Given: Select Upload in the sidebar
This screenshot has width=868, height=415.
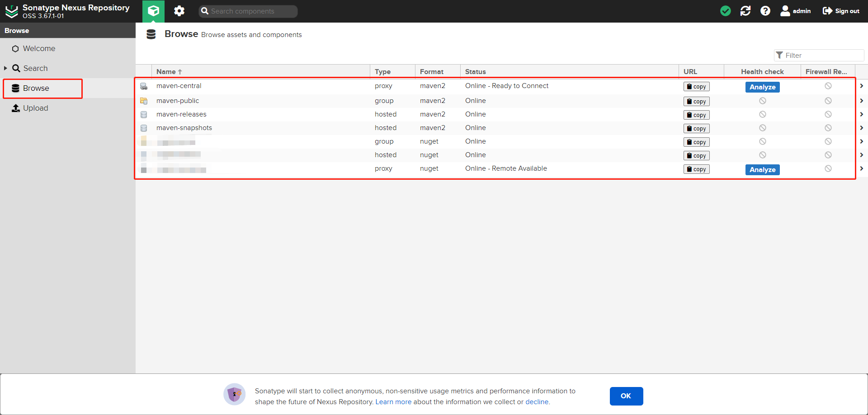Looking at the screenshot, I should click(35, 108).
